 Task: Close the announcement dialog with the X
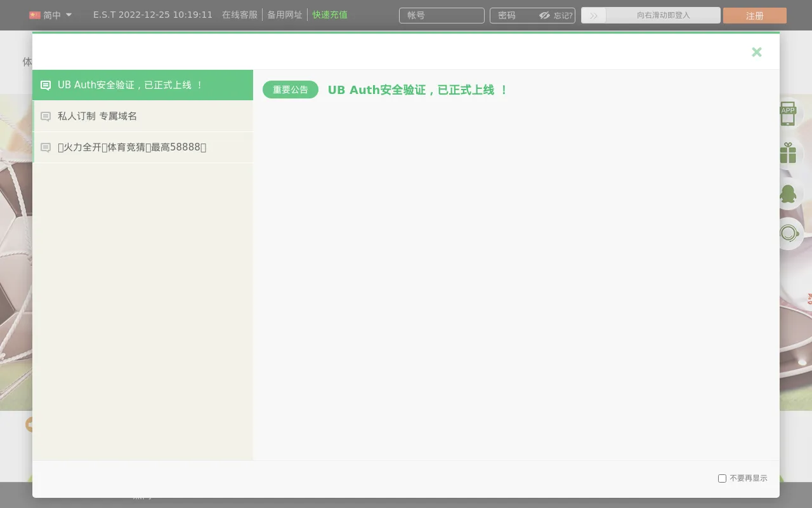[756, 52]
